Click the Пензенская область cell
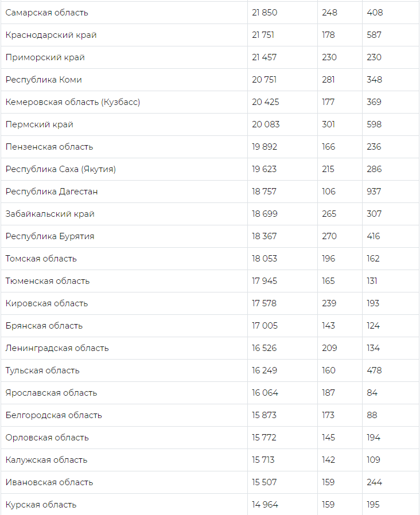This screenshot has width=420, height=515. [x=49, y=147]
